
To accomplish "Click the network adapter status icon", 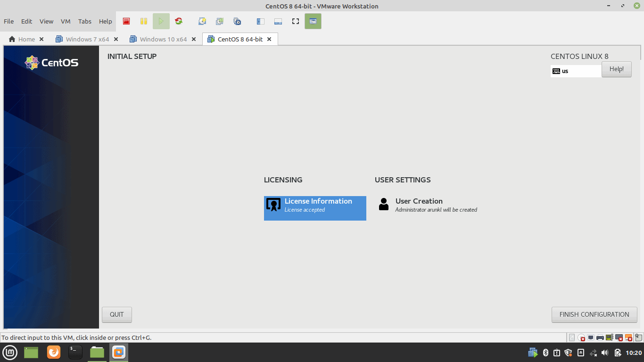I will pos(591,337).
